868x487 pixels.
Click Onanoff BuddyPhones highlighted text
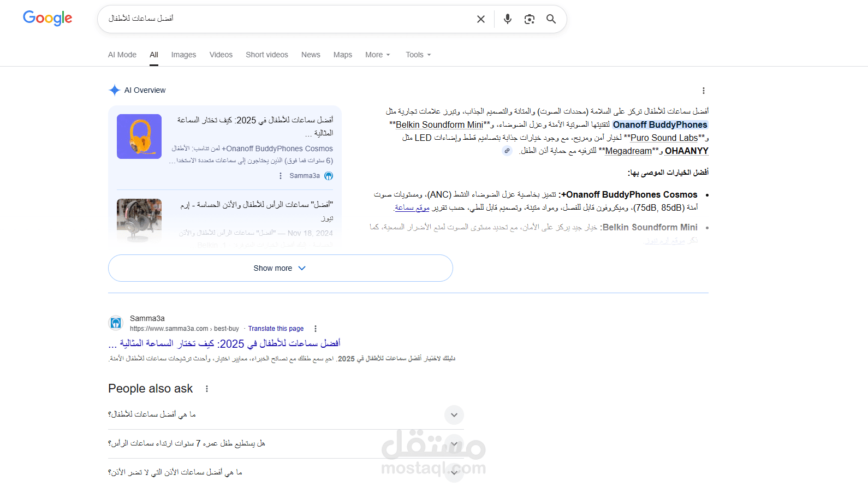[660, 124]
